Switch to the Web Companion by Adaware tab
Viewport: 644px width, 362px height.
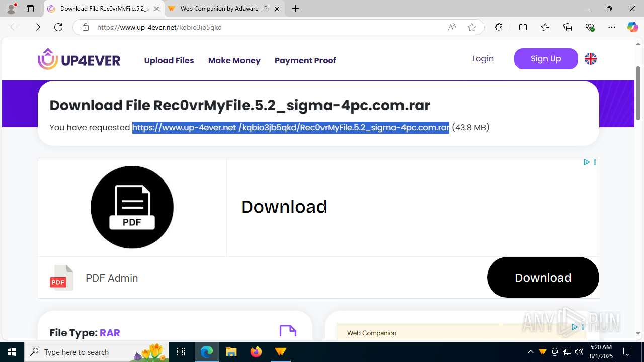pyautogui.click(x=224, y=9)
